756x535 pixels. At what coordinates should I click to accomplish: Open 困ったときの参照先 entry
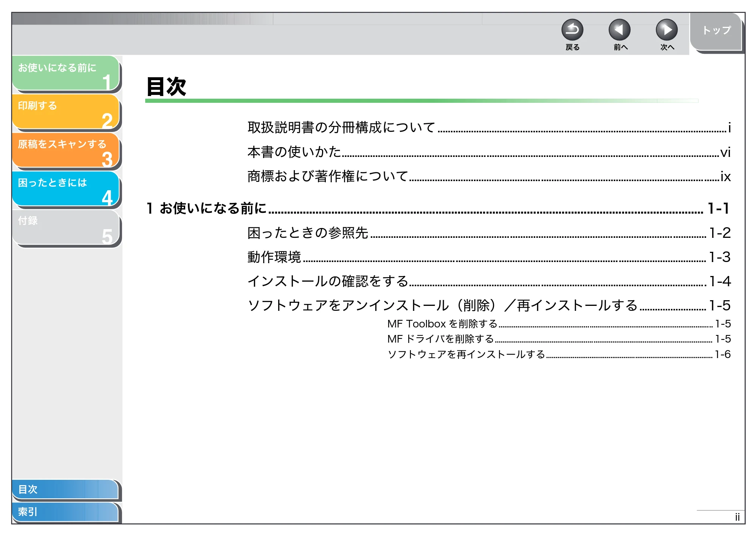(x=489, y=233)
